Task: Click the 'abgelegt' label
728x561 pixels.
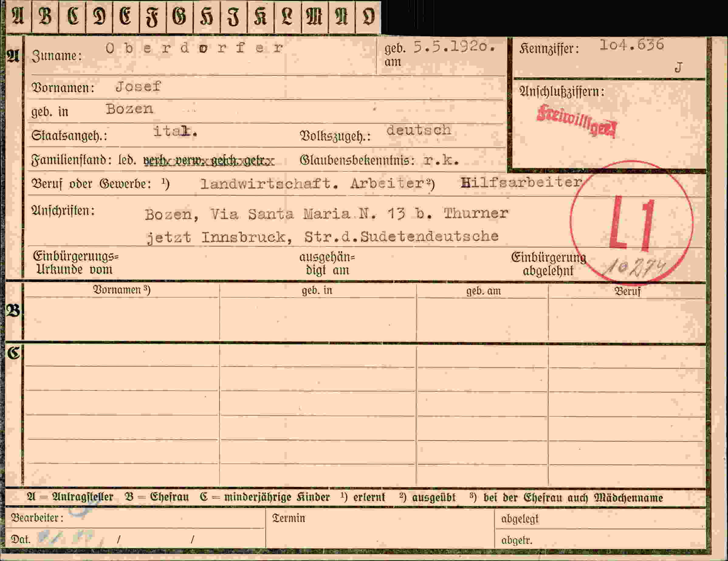Action: pyautogui.click(x=520, y=519)
